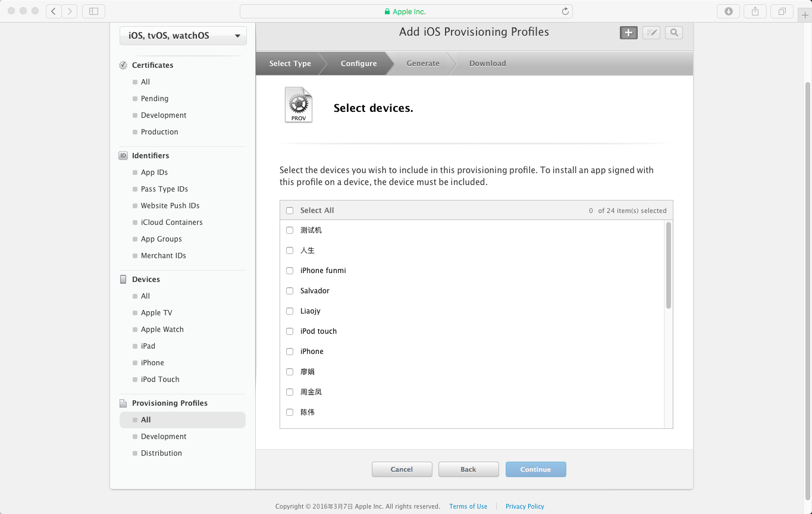Image resolution: width=812 pixels, height=514 pixels.
Task: Check the 周金凤 device checkbox
Action: coord(290,392)
